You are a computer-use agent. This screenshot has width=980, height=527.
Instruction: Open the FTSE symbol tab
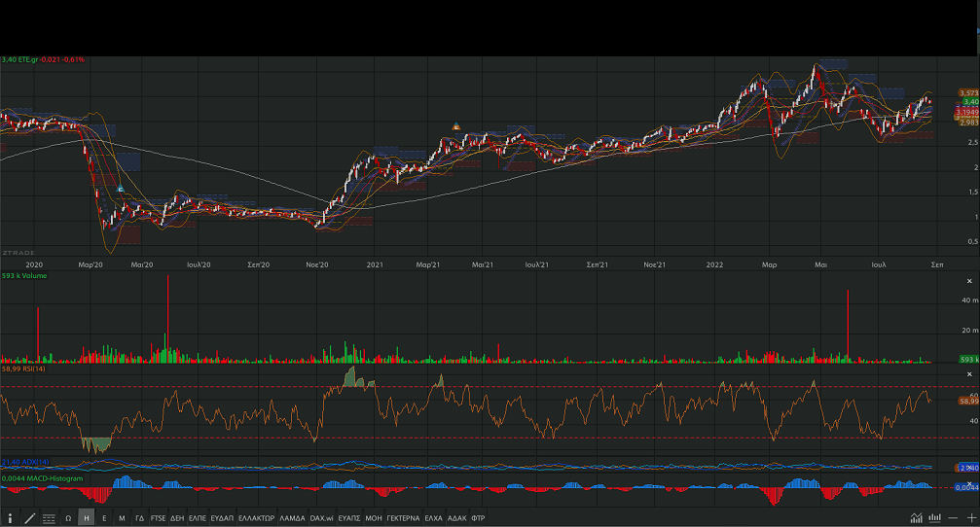point(158,518)
